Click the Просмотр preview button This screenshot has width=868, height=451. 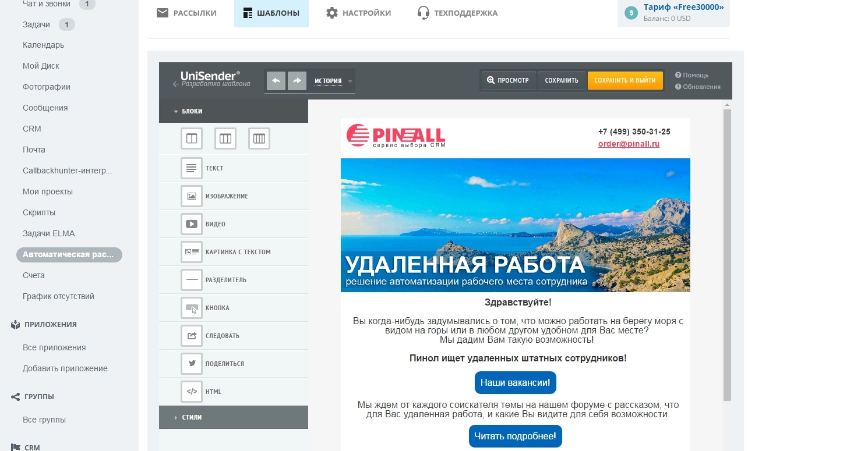pyautogui.click(x=508, y=80)
